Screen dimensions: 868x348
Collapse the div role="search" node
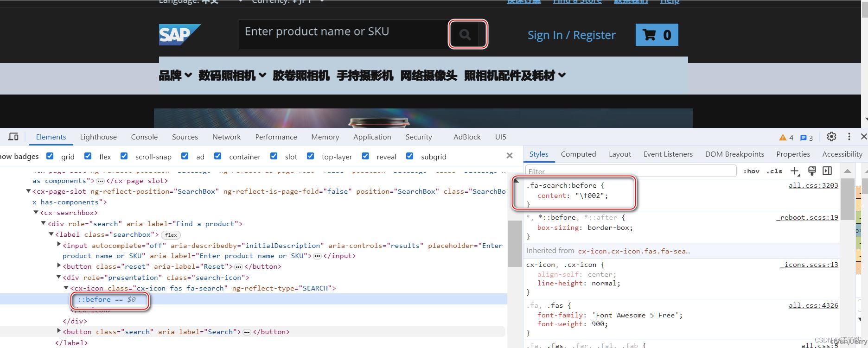[44, 223]
